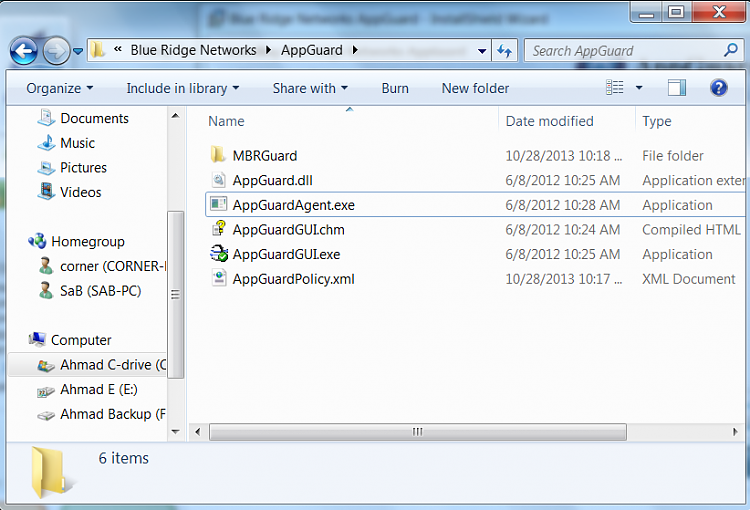
Task: Show hidden path levels via double chevron
Action: point(118,49)
